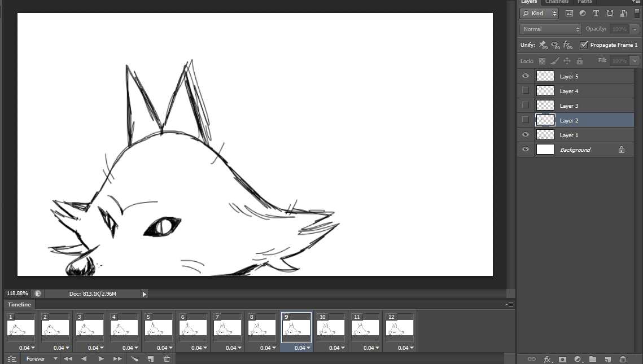Create a new layer in Layers panel
This screenshot has width=643, height=364.
pyautogui.click(x=608, y=359)
